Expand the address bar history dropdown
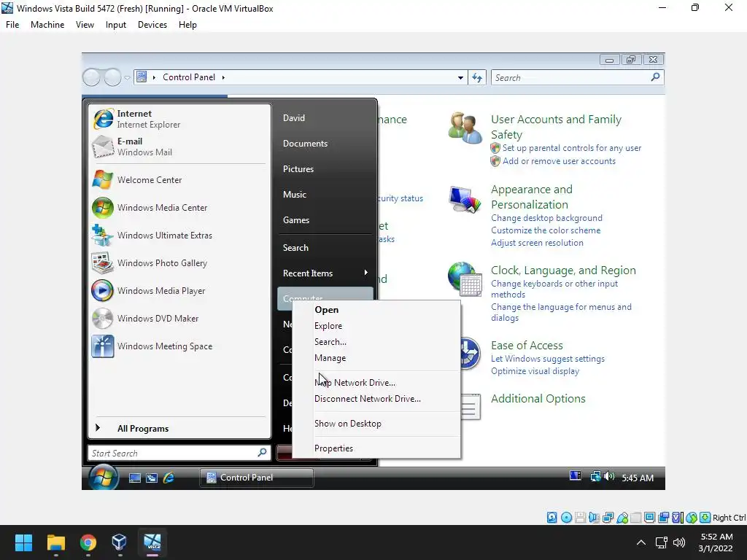 [460, 77]
